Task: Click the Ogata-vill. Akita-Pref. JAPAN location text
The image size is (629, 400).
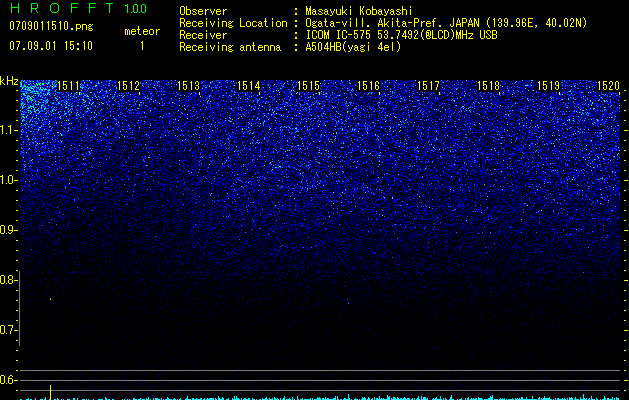Action: tap(446, 23)
